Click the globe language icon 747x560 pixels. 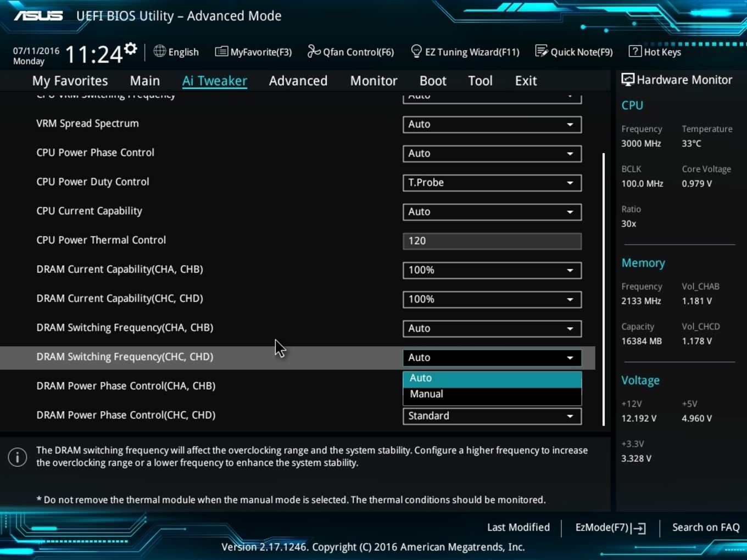[159, 51]
